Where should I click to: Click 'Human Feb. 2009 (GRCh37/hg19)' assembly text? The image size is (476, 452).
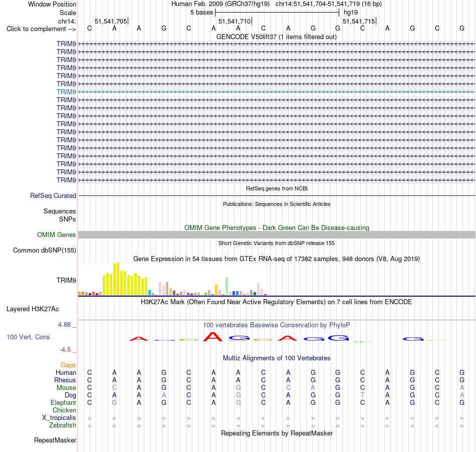coord(220,4)
